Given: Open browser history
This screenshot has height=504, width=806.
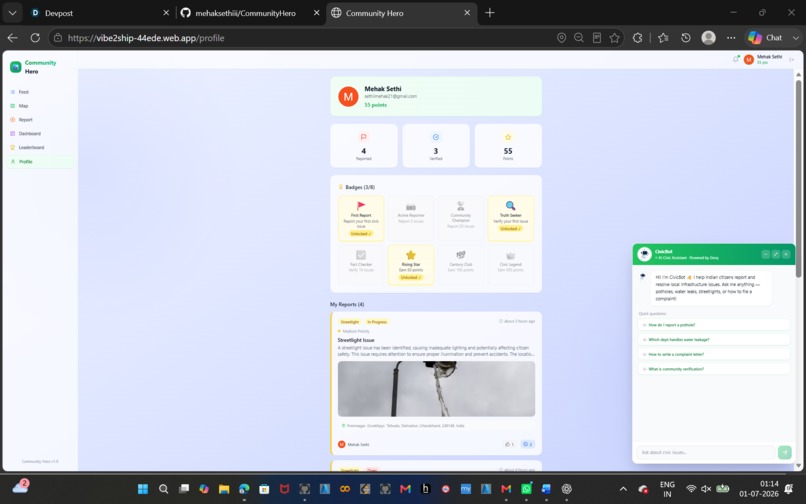Looking at the screenshot, I should click(x=686, y=38).
